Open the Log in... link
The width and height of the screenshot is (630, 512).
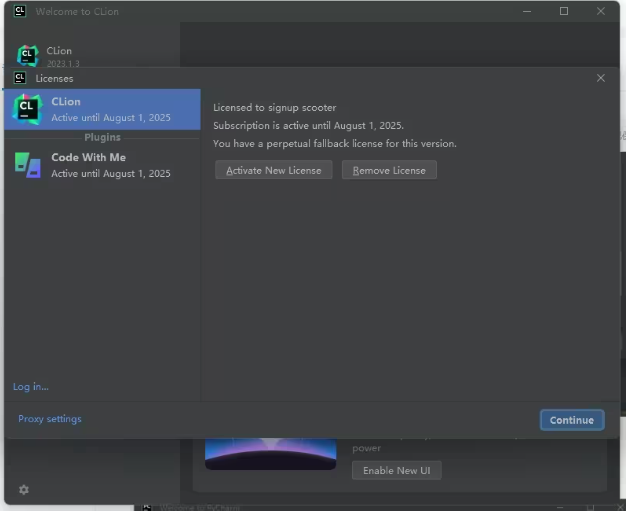(x=31, y=387)
